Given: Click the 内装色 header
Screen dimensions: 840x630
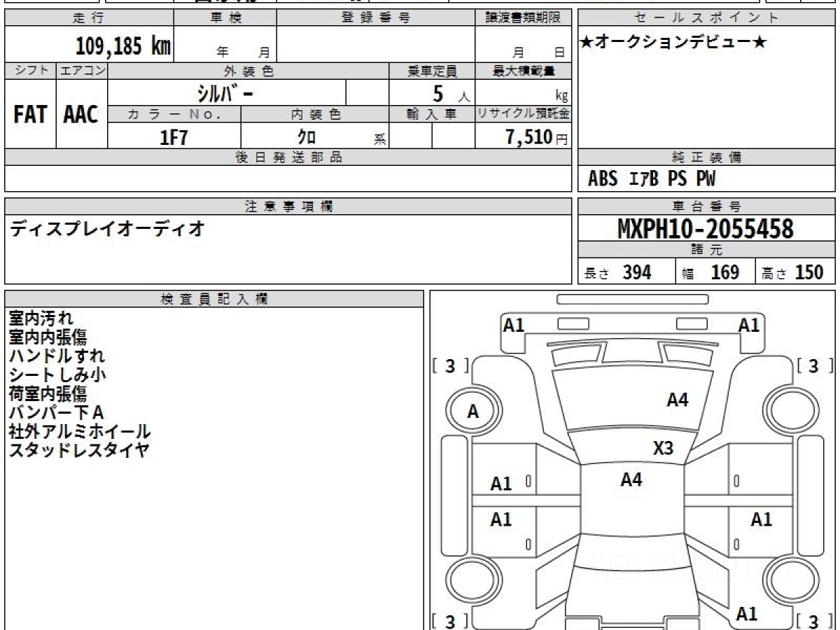Looking at the screenshot, I should click(315, 114).
